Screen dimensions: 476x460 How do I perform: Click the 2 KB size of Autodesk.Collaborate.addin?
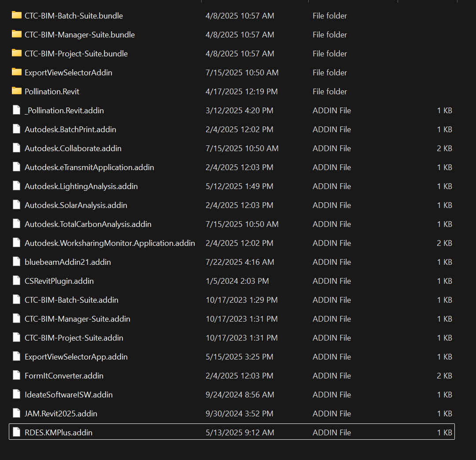[444, 148]
